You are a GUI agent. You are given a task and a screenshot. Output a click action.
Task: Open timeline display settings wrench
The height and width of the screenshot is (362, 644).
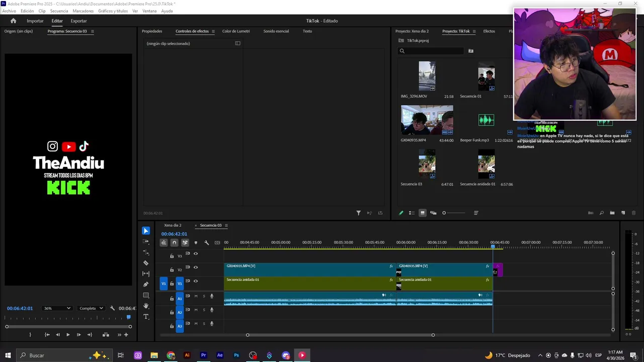point(206,242)
